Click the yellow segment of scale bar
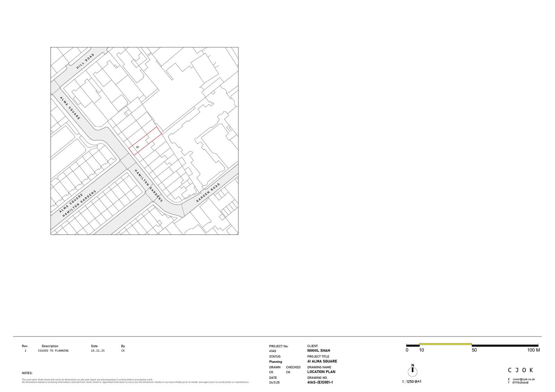This screenshot has width=555, height=392. (x=445, y=344)
